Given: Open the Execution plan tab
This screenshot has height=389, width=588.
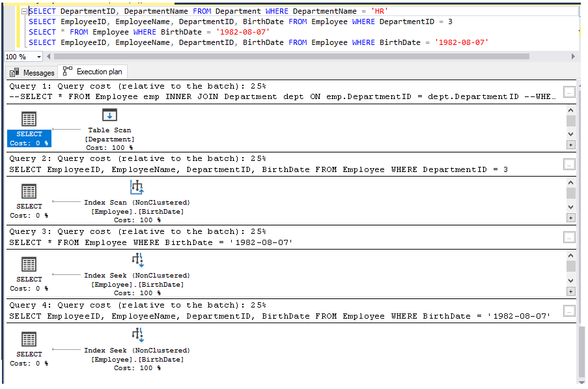Looking at the screenshot, I should click(x=93, y=72).
